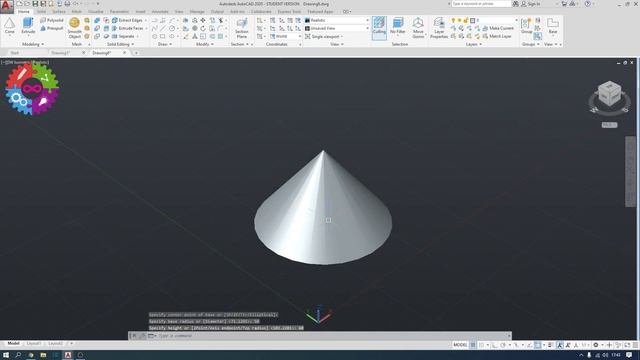Click the search keyword input box
Screen dimensions: 640x360
coord(481,4)
